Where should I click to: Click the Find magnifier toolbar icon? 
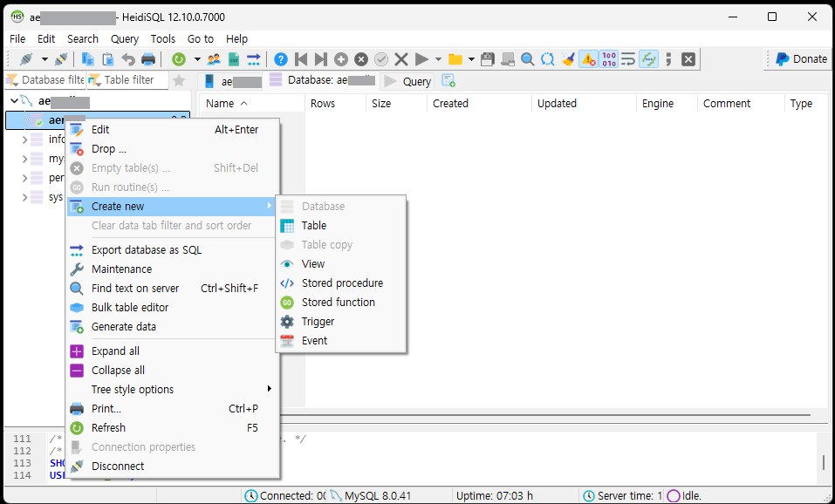527,59
